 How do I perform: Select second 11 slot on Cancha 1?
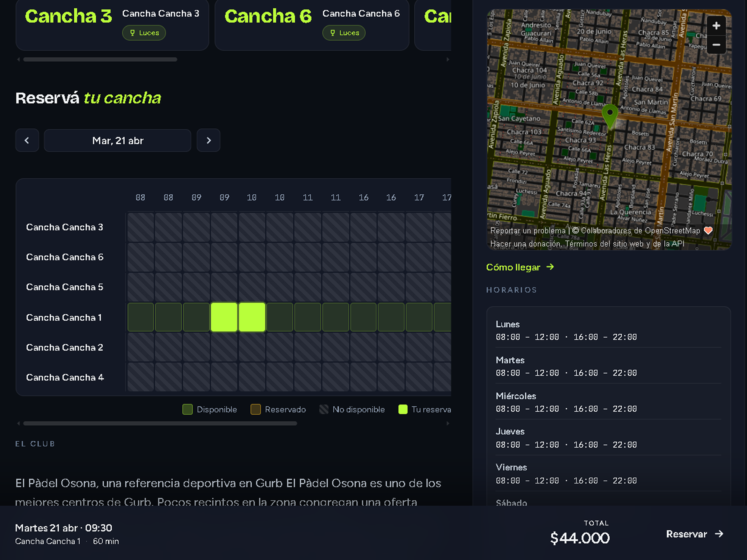[336, 317]
